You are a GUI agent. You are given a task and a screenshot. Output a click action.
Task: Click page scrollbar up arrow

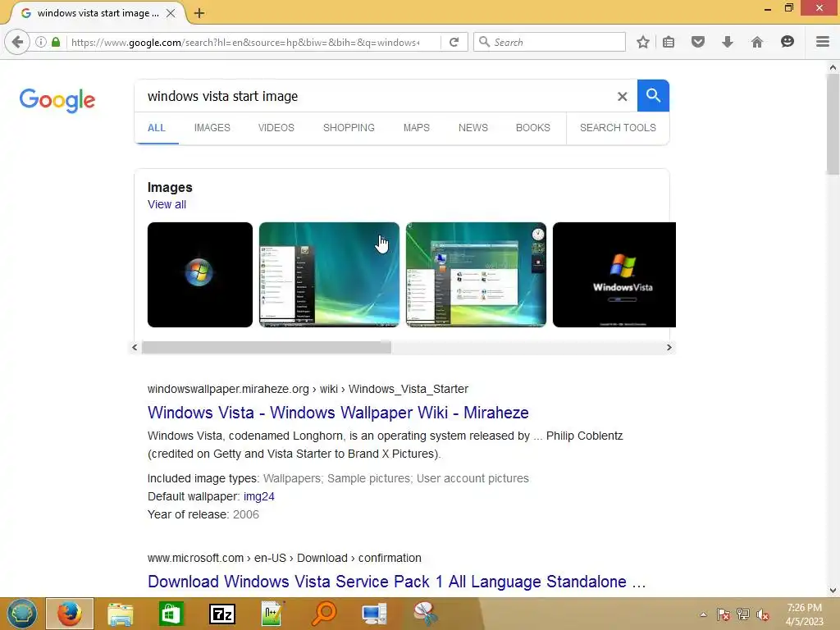tap(833, 67)
